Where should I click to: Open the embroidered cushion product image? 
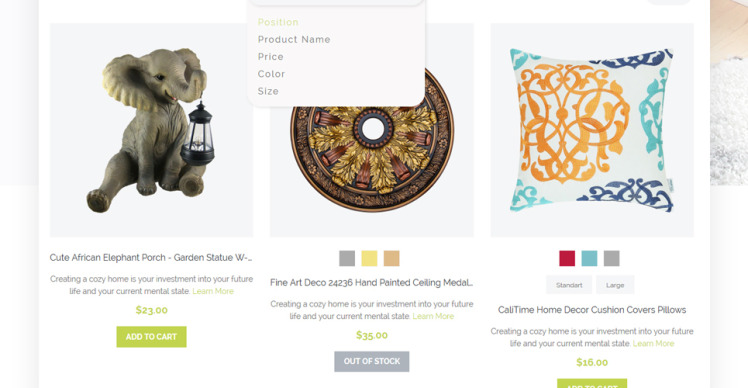(x=592, y=130)
